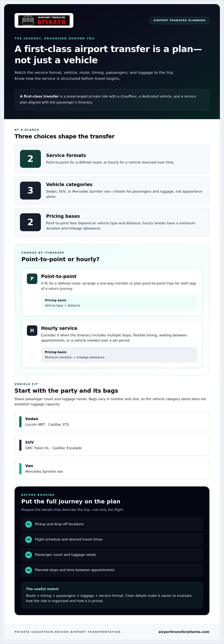Click the 03 step badge for passenger count
Viewport: 224px width, 644px height.
pos(29,555)
